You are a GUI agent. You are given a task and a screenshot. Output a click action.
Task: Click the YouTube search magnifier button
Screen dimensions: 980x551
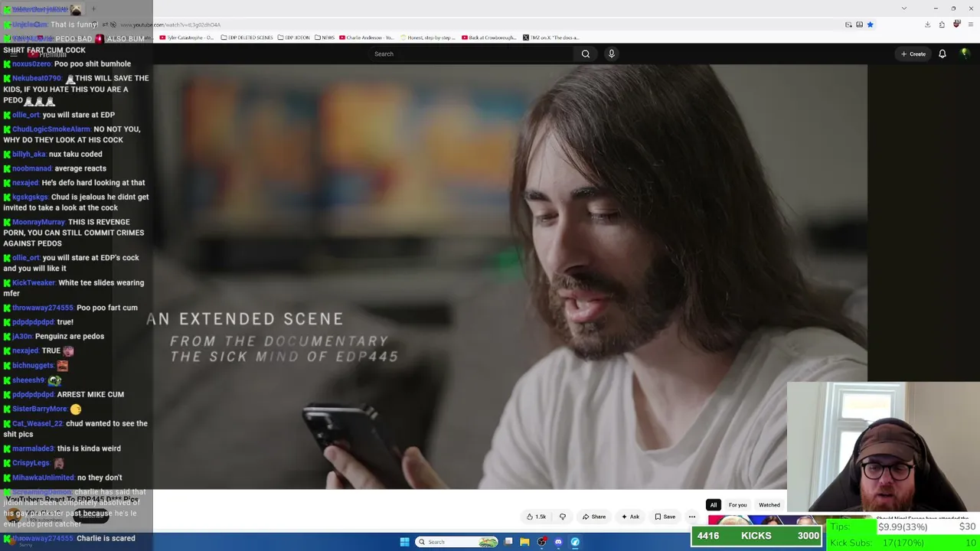586,54
